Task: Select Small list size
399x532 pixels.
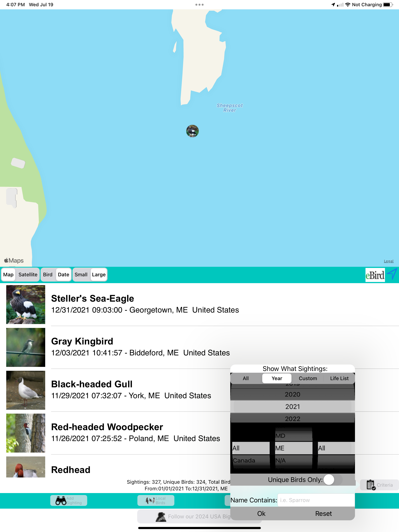Action: [81, 275]
